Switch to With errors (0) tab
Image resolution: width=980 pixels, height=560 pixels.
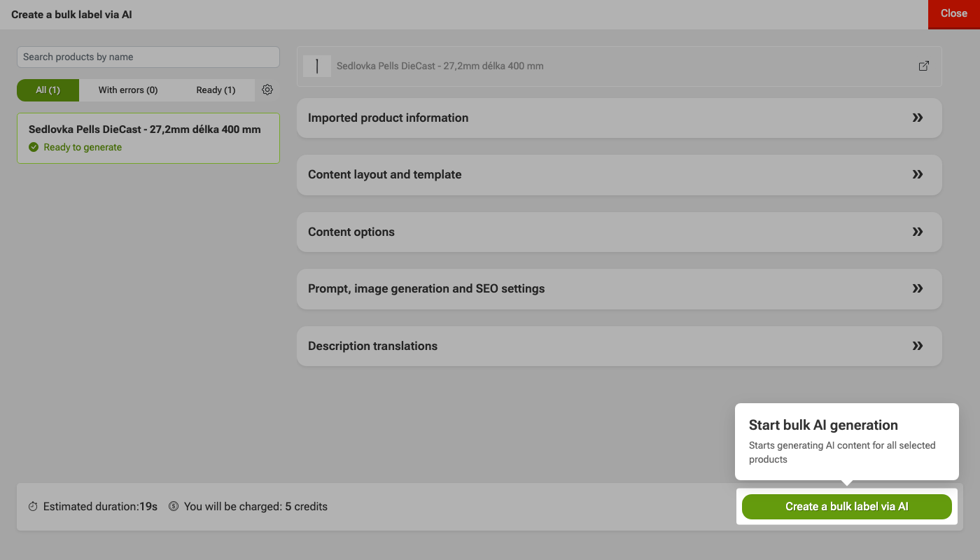coord(128,90)
